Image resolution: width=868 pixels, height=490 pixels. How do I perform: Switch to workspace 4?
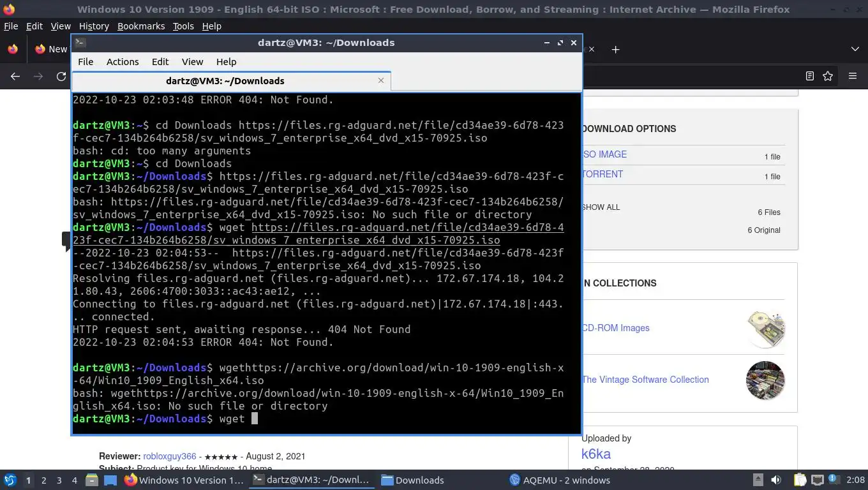(x=74, y=480)
